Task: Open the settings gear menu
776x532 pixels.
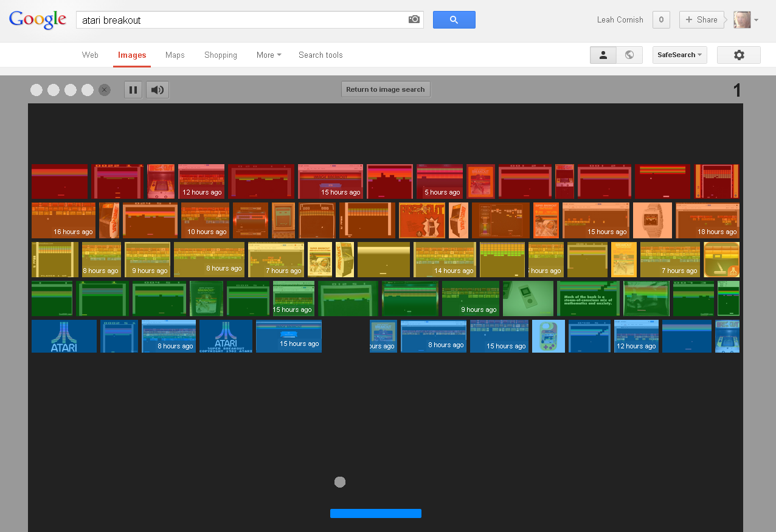Action: [x=739, y=55]
